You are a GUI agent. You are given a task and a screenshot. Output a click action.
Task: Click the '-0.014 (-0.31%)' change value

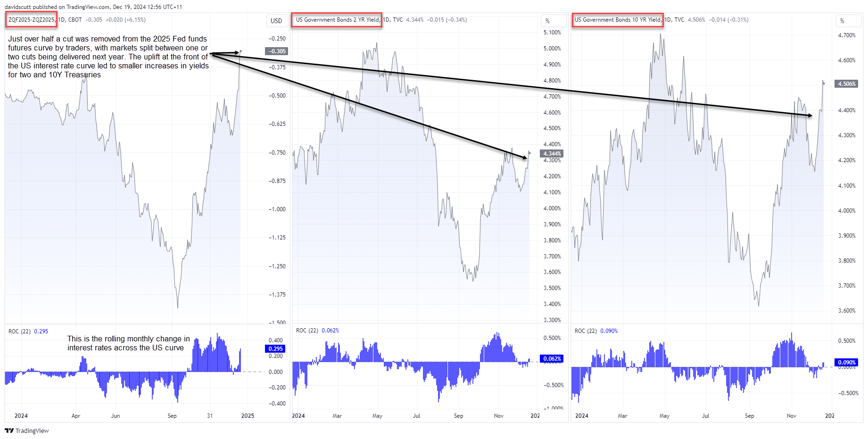(728, 20)
